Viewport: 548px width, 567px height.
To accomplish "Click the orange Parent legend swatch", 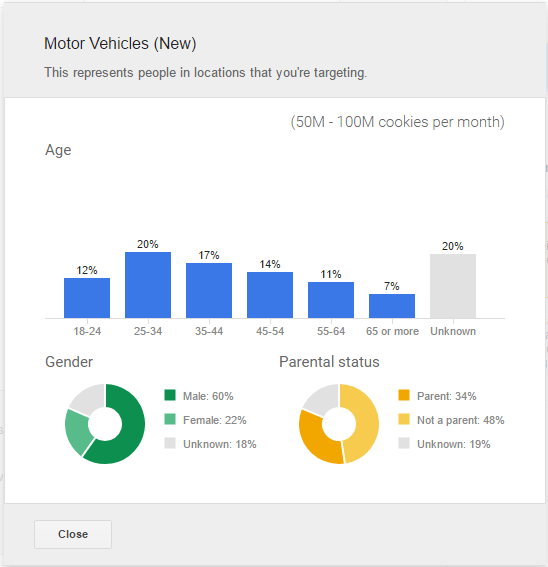I will 404,395.
